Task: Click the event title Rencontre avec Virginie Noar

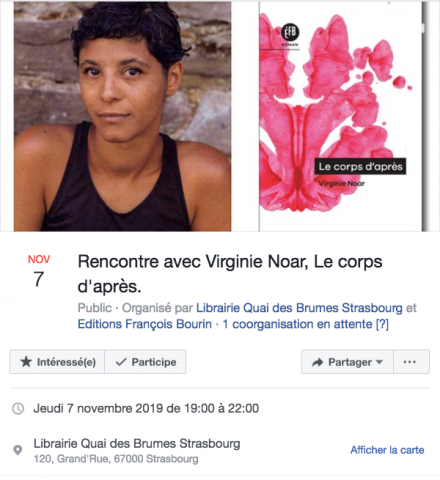Action: tap(230, 274)
